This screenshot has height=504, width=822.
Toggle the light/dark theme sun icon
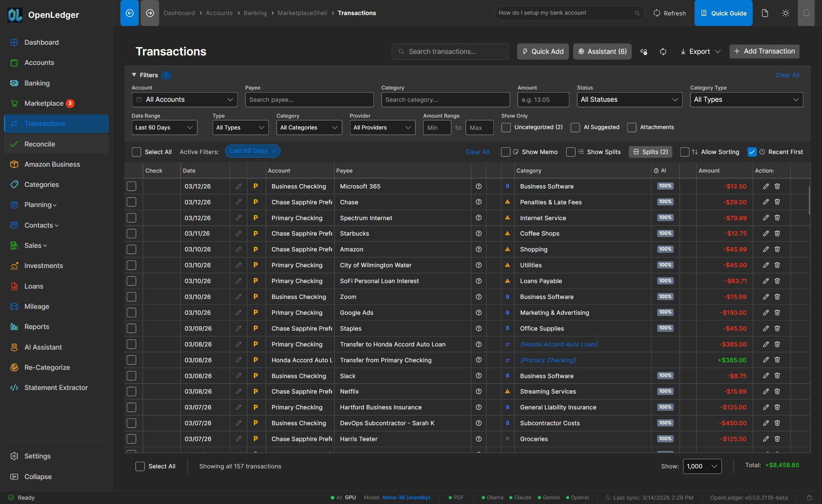point(786,13)
